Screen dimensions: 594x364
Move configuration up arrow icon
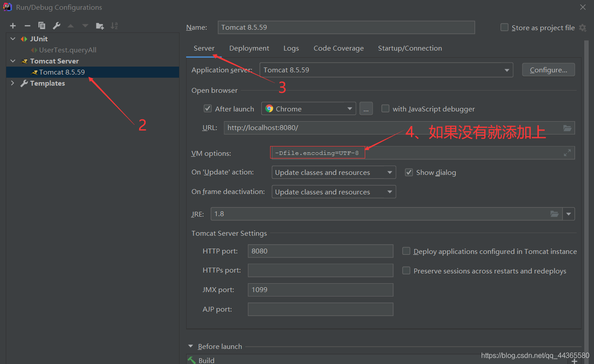(x=71, y=26)
